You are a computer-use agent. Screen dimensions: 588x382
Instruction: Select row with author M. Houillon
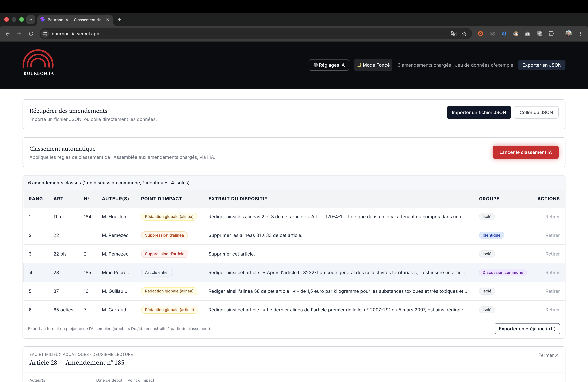(294, 217)
